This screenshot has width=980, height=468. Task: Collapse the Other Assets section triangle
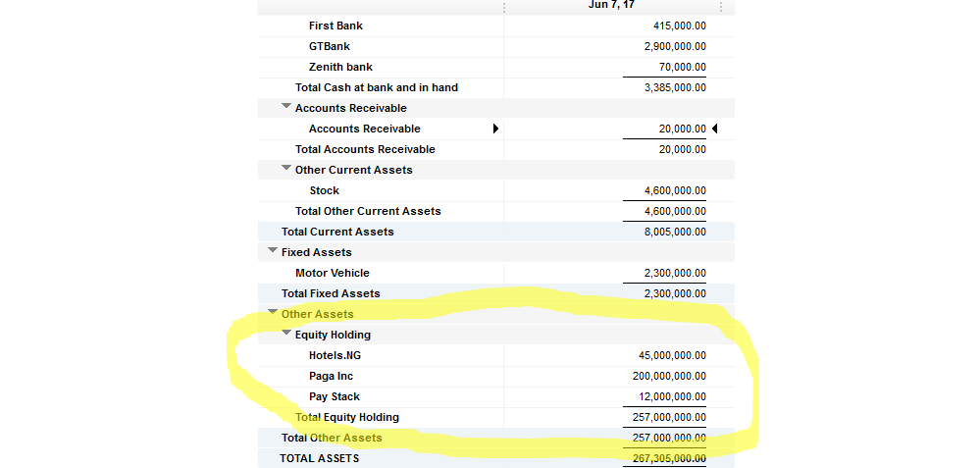pyautogui.click(x=273, y=312)
